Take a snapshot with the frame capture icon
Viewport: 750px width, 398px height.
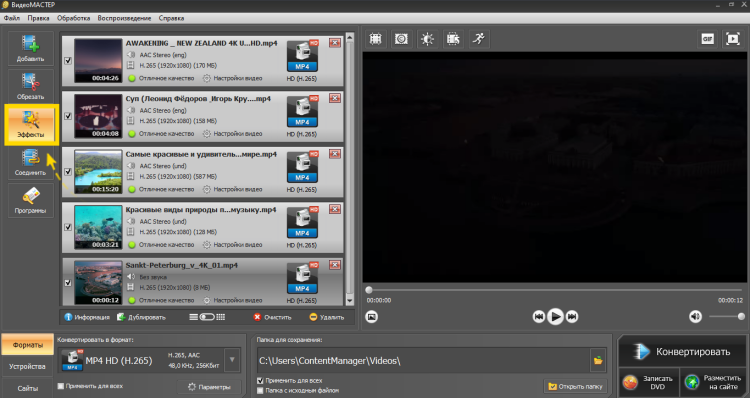pyautogui.click(x=372, y=317)
